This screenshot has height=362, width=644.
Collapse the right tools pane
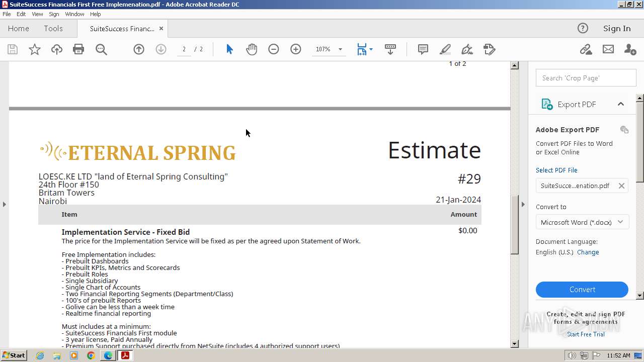coord(523,204)
